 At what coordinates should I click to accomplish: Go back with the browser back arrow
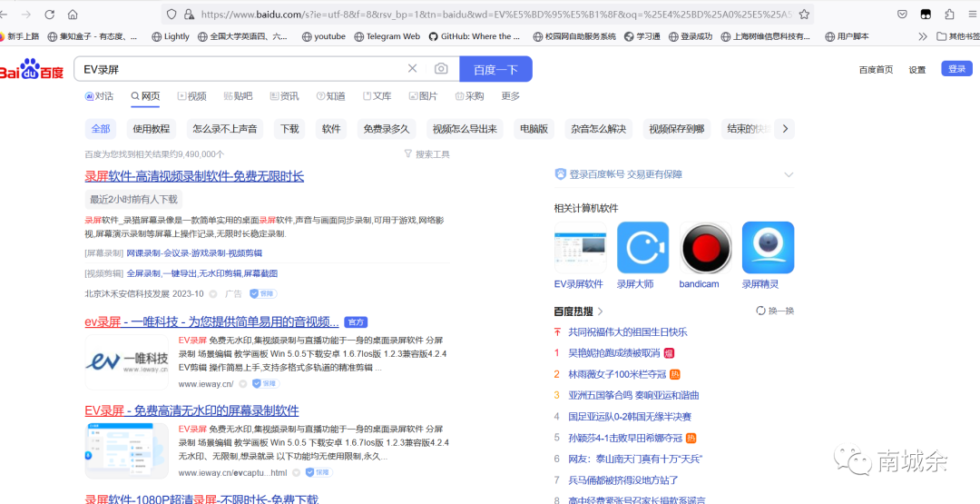4,15
